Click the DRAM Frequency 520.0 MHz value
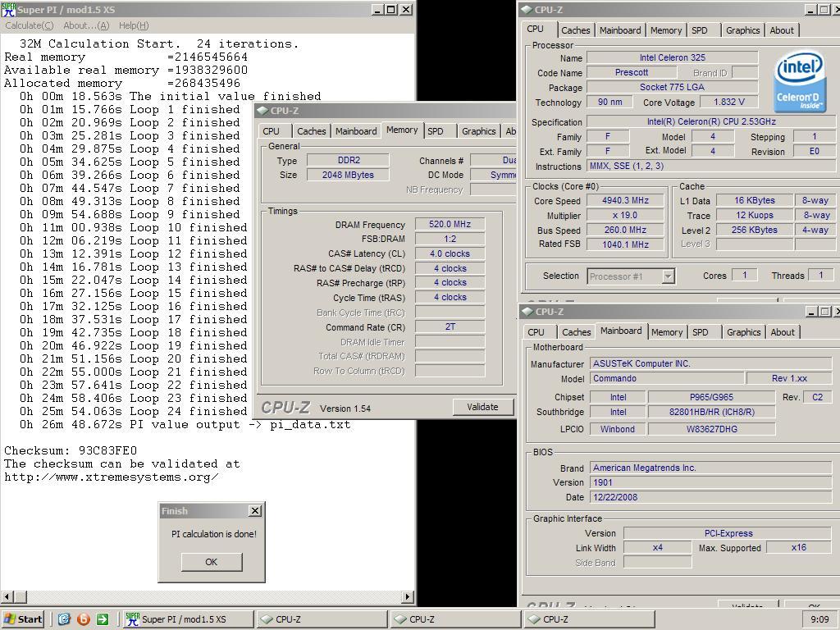The image size is (840, 630). click(450, 224)
